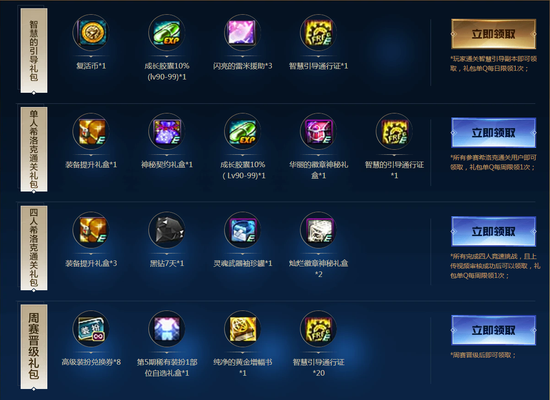Select 高级装扮兑换券 ticket icon
Screen dimensions: 550x400
tap(91, 329)
